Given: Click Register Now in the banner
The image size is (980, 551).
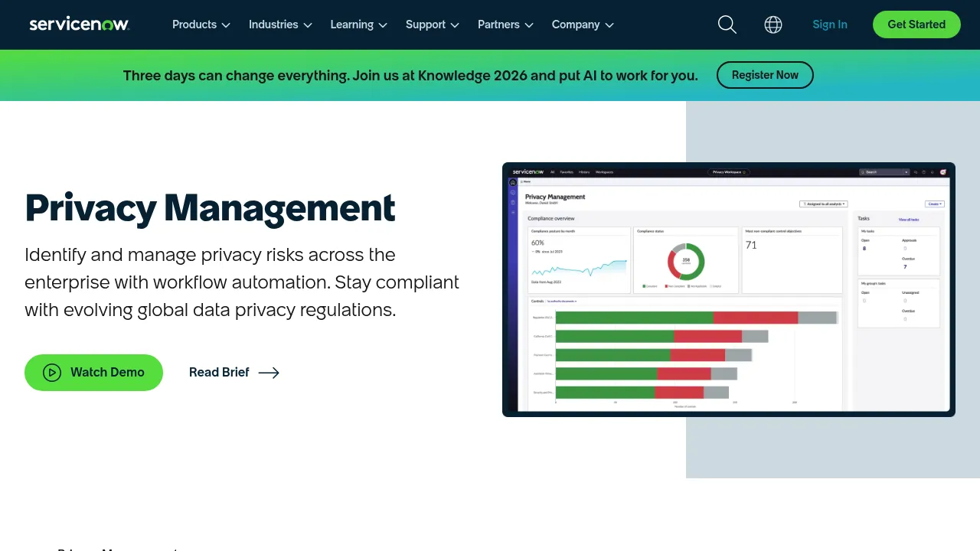Looking at the screenshot, I should pyautogui.click(x=765, y=75).
